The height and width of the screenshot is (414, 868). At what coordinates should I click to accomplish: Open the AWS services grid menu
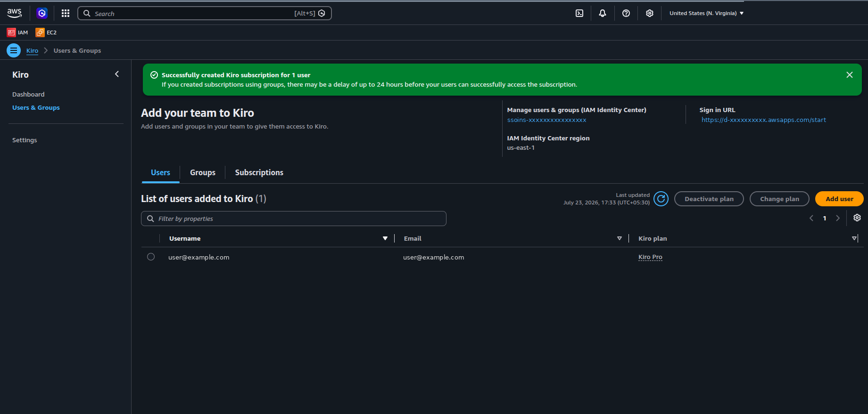66,13
